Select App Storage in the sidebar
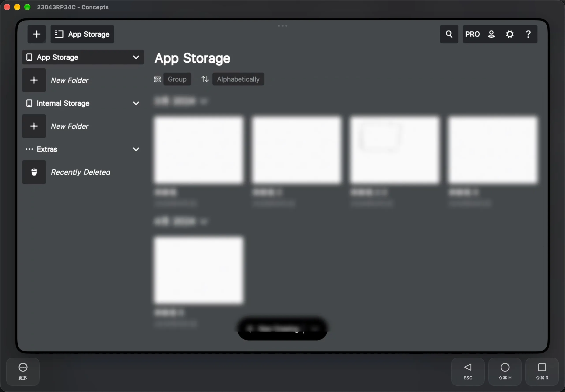This screenshot has width=565, height=392. (x=83, y=57)
